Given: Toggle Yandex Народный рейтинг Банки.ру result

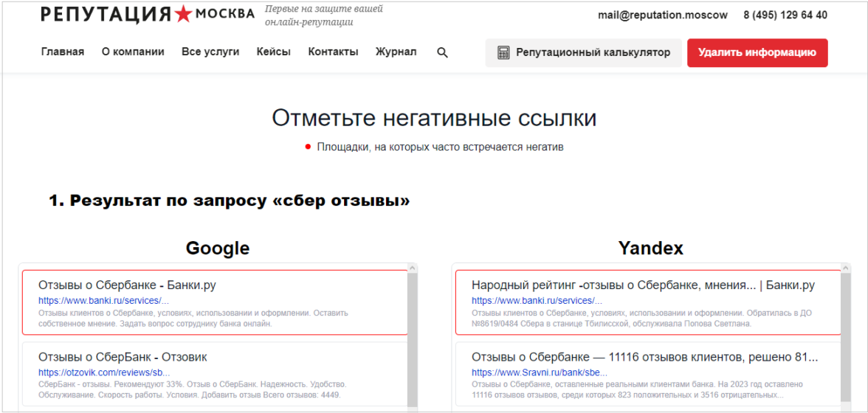Looking at the screenshot, I should click(x=647, y=302).
